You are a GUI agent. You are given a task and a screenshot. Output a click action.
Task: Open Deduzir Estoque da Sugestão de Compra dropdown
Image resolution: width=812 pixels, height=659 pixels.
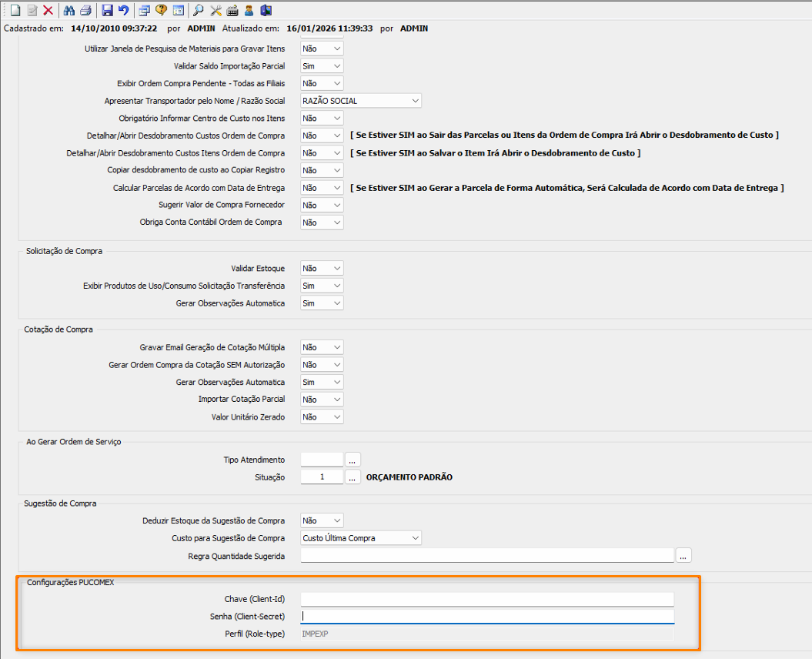[336, 521]
